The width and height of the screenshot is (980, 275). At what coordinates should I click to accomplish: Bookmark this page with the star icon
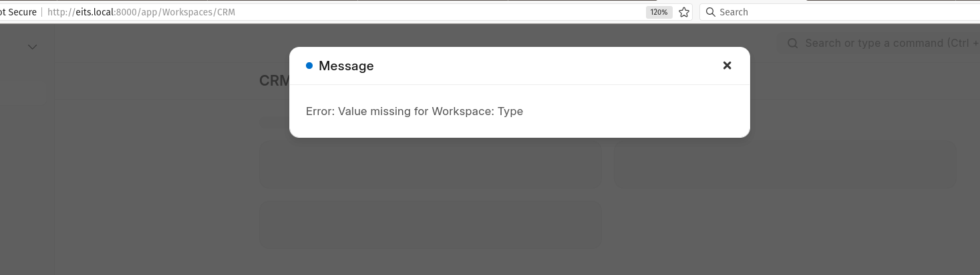(x=684, y=12)
